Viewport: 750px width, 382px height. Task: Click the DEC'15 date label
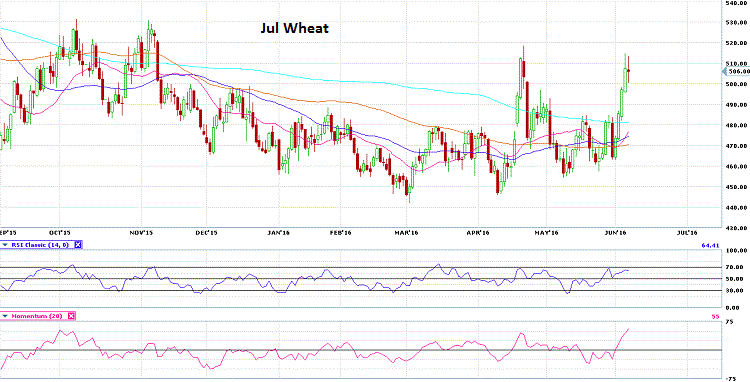tap(206, 232)
